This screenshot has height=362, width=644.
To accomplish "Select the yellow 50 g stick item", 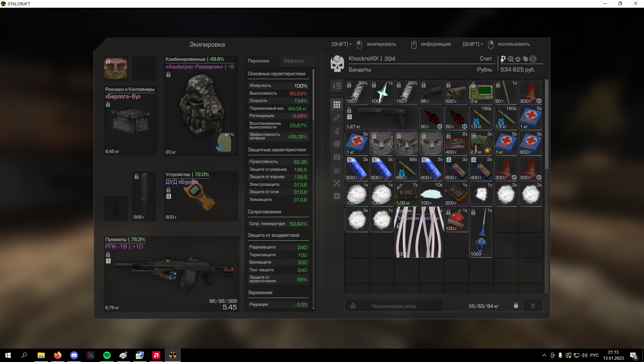I will point(506,92).
